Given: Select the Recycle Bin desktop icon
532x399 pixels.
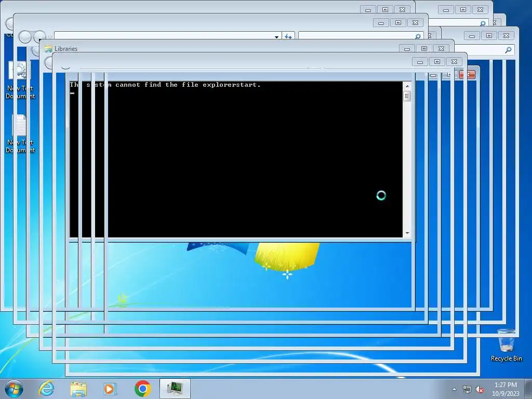Looking at the screenshot, I should click(506, 345).
